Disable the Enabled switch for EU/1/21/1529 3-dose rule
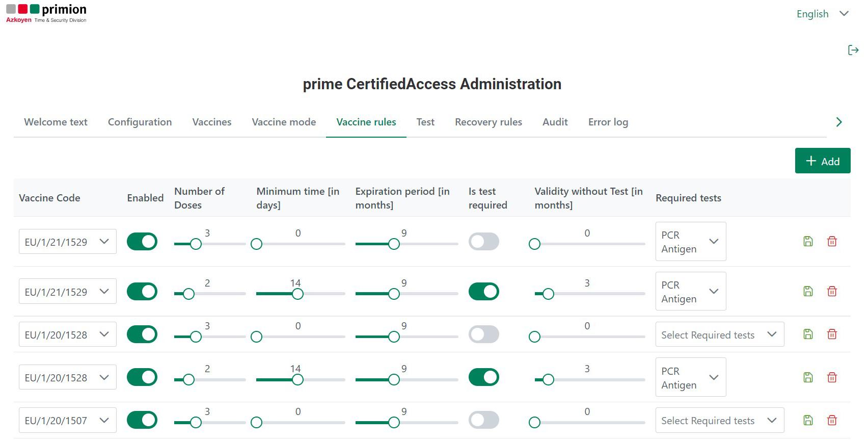This screenshot has width=868, height=440. 142,242
